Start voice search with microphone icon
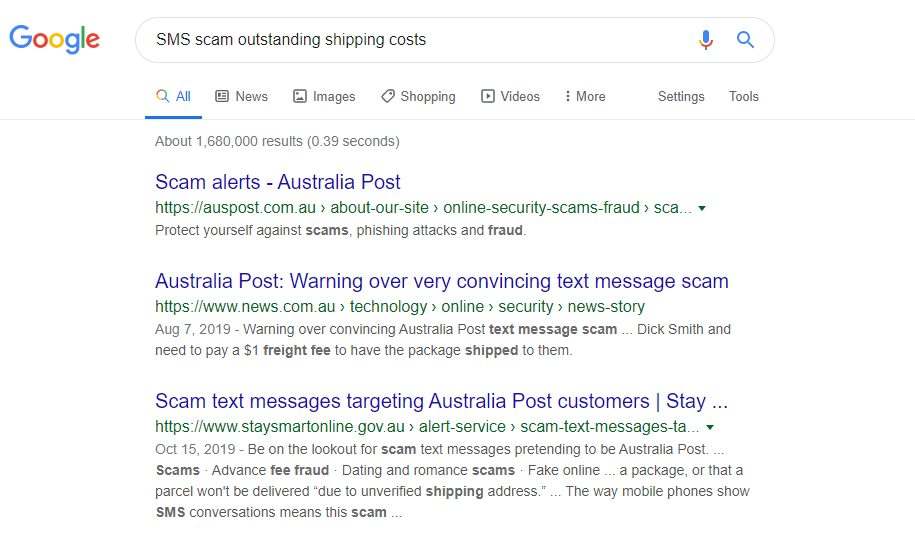 (706, 40)
